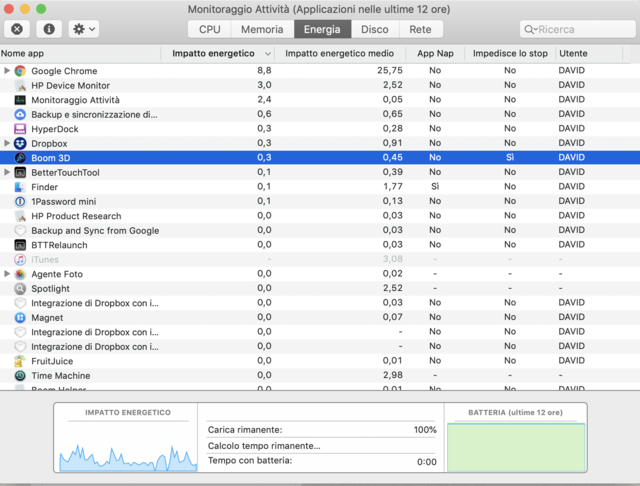
Task: Click the iTunes app icon
Action: tap(20, 260)
